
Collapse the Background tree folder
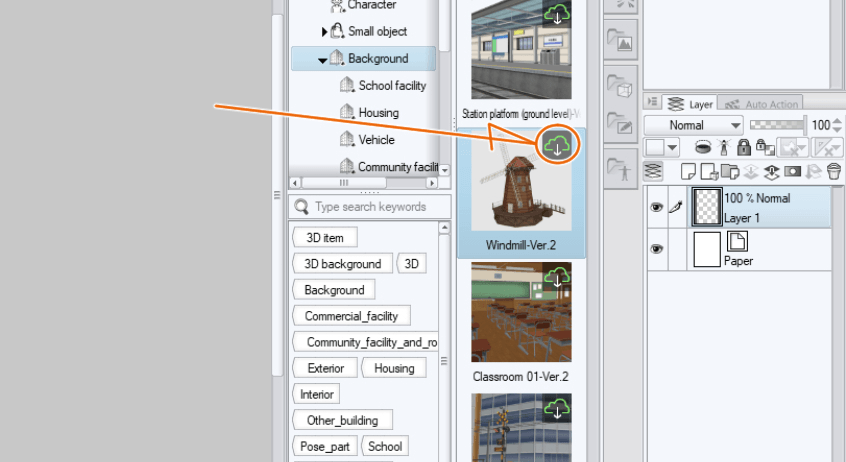pos(322,59)
